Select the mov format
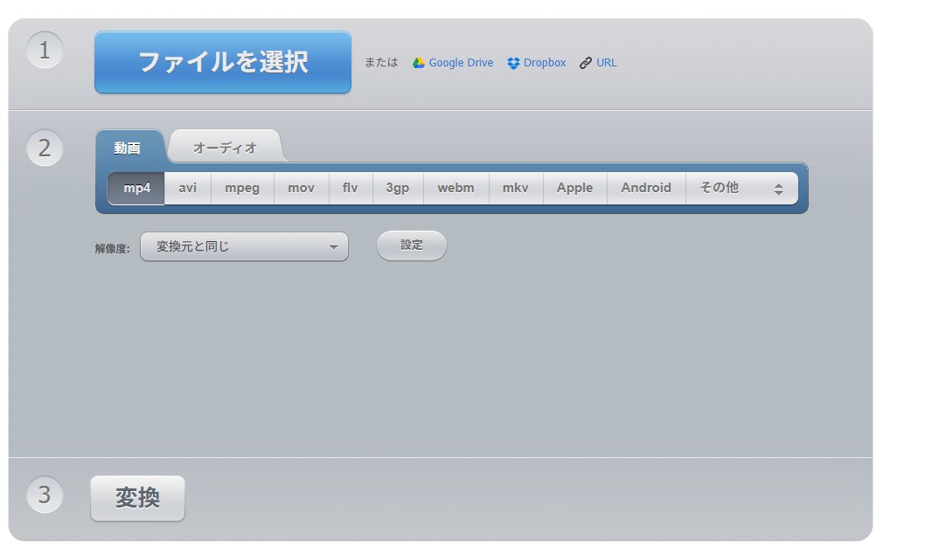Viewport: 925px width, 560px height. pyautogui.click(x=301, y=188)
